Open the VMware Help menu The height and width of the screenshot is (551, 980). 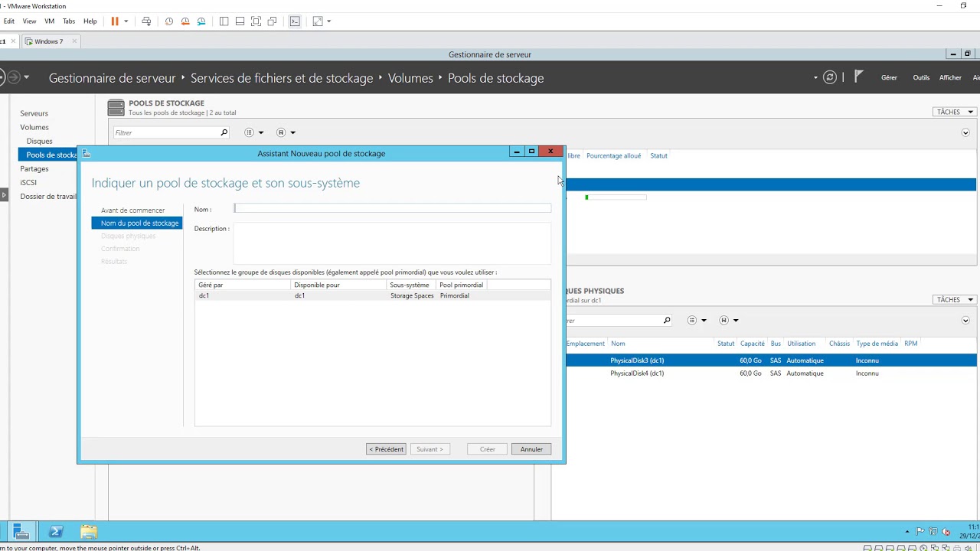pos(90,21)
